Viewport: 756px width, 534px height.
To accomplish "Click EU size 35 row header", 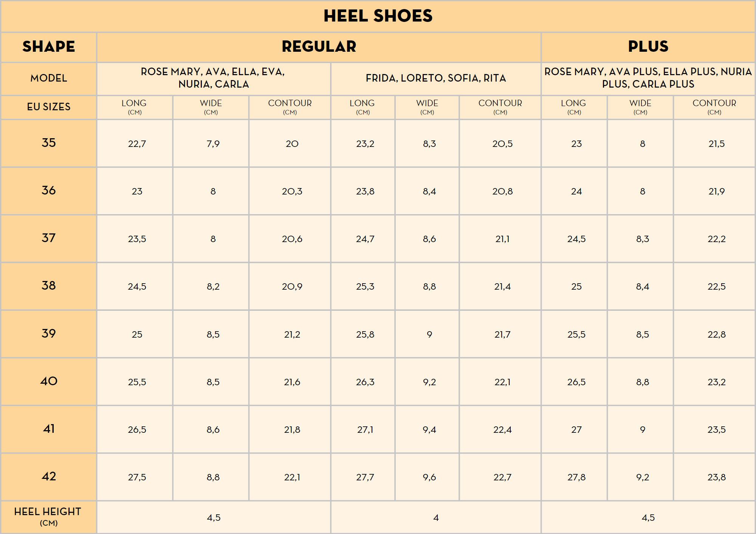I will coord(49,143).
